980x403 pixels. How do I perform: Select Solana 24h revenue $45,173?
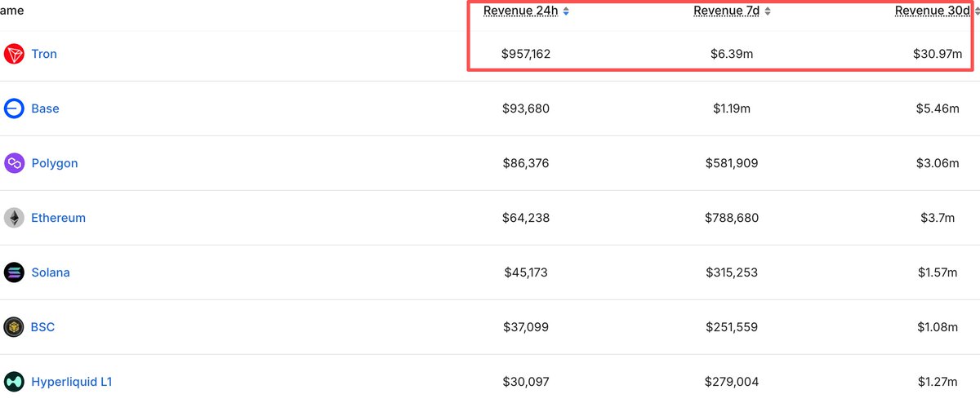point(526,272)
